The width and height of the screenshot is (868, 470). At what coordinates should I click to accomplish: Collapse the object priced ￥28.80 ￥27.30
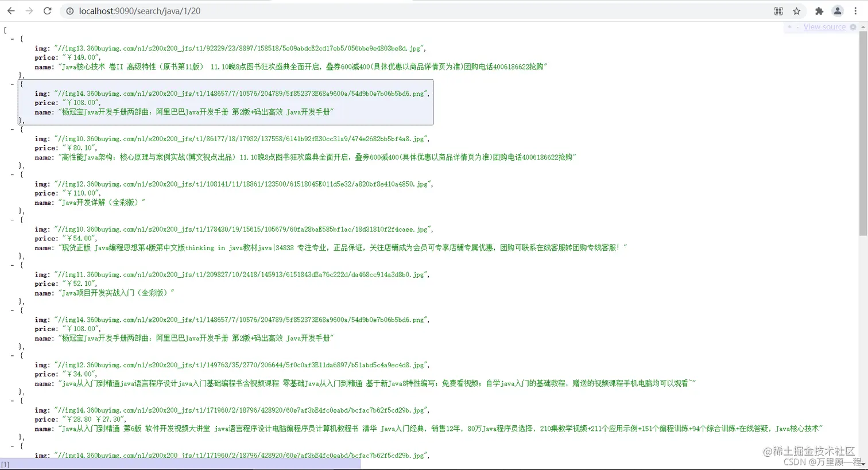tap(12, 401)
